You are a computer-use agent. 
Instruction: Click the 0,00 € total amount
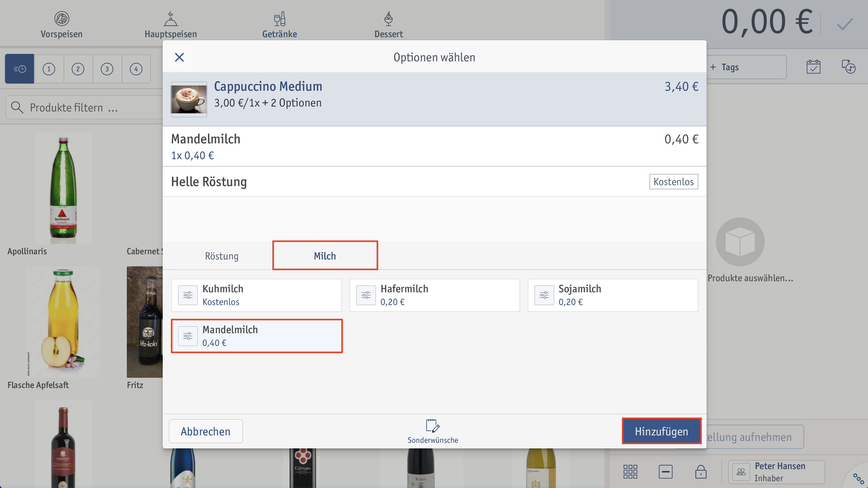tap(767, 22)
